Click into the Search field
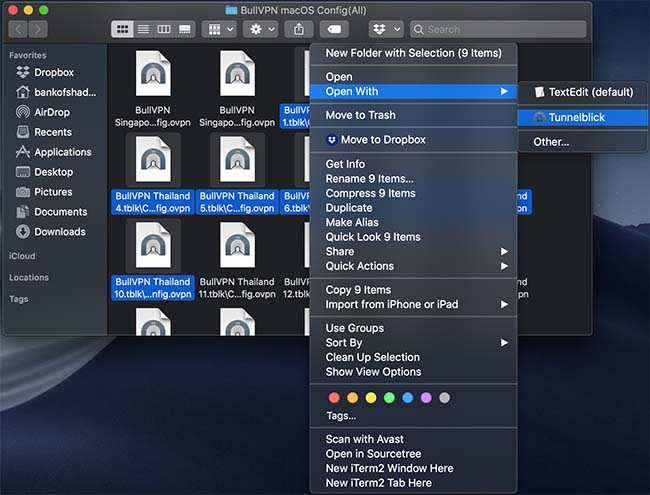This screenshot has width=650, height=495. click(498, 29)
